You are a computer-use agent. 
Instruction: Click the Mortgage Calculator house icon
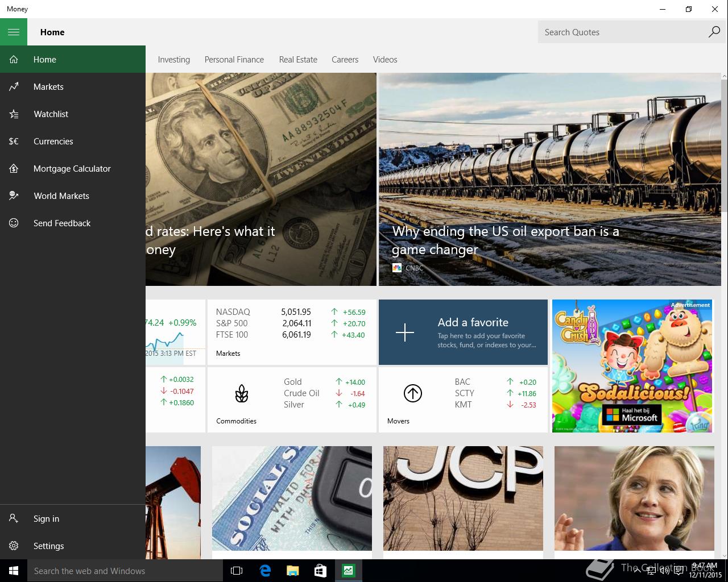14,168
